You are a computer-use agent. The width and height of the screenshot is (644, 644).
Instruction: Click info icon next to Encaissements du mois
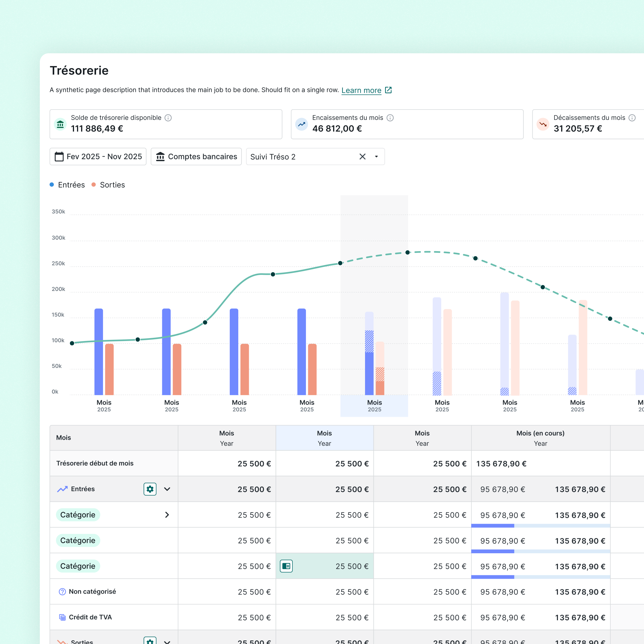(x=390, y=118)
